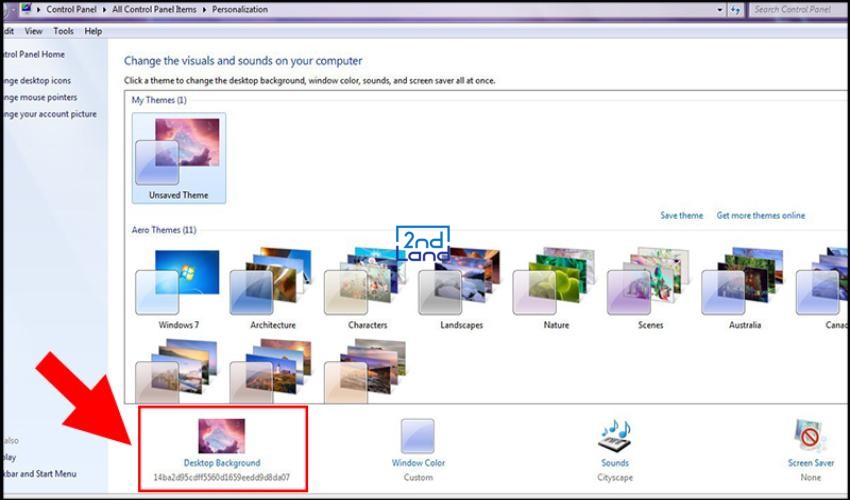Click the Aero Themes (11) heading
850x500 pixels.
coord(164,230)
